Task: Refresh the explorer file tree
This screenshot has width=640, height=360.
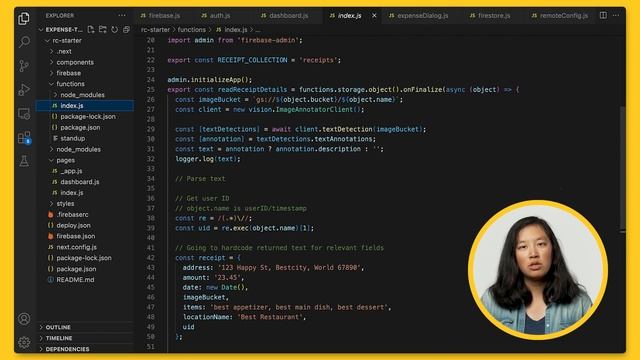Action: 114,29
